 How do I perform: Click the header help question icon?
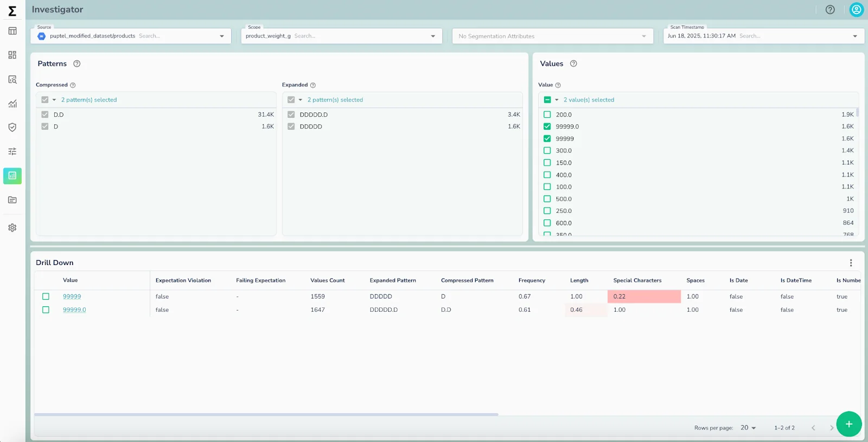pyautogui.click(x=830, y=10)
